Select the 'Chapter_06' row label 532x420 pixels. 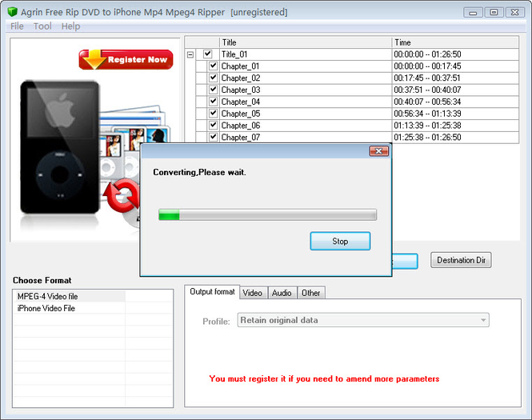(x=241, y=126)
